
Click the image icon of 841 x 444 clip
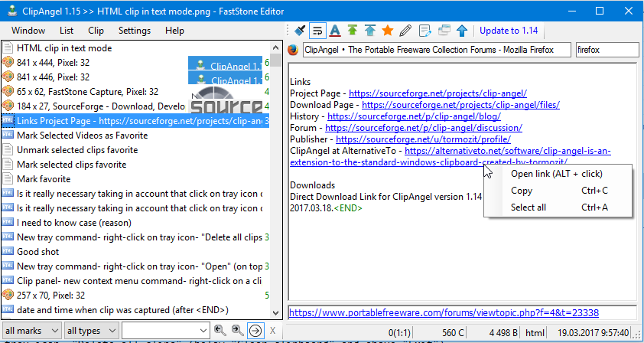pos(8,62)
